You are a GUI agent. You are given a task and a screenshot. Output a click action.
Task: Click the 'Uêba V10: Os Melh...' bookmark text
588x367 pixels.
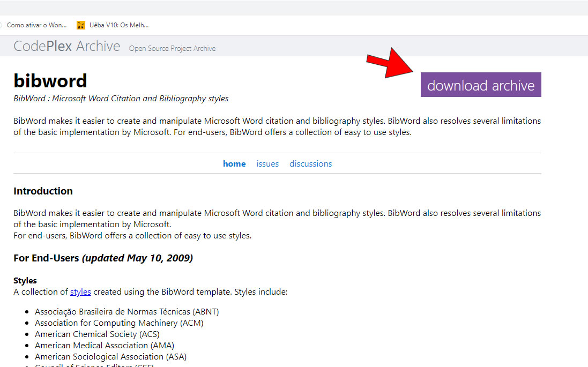coord(119,25)
